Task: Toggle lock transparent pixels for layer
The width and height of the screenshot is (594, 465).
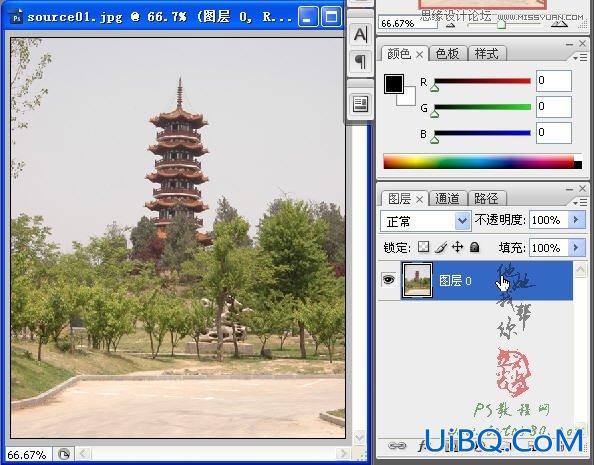Action: [423, 247]
